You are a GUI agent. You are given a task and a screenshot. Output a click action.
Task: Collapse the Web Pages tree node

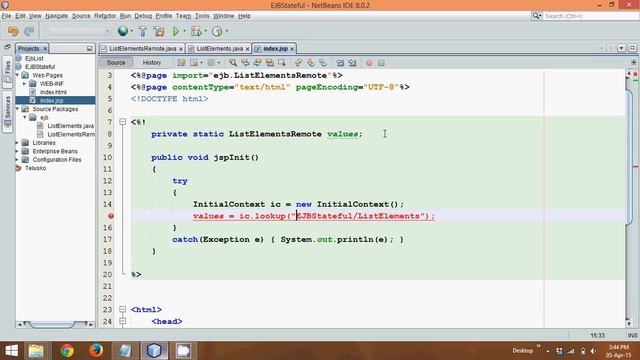[x=18, y=75]
